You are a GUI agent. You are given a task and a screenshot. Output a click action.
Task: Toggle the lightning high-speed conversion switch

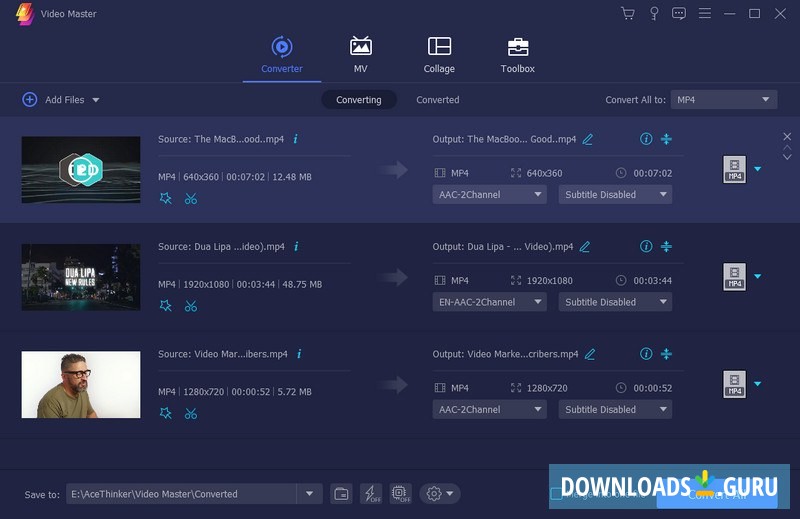tap(371, 494)
